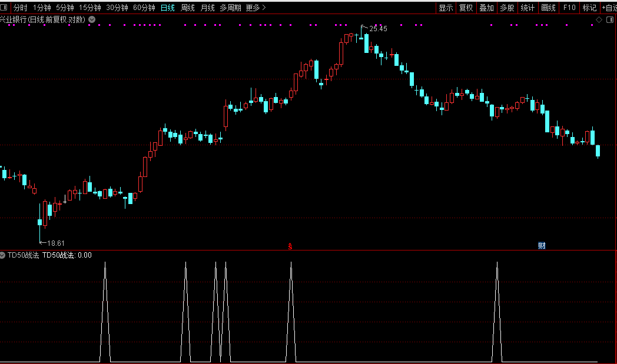The width and height of the screenshot is (617, 364).
Task: Toggle the right side panel icon
Action: click(x=610, y=19)
